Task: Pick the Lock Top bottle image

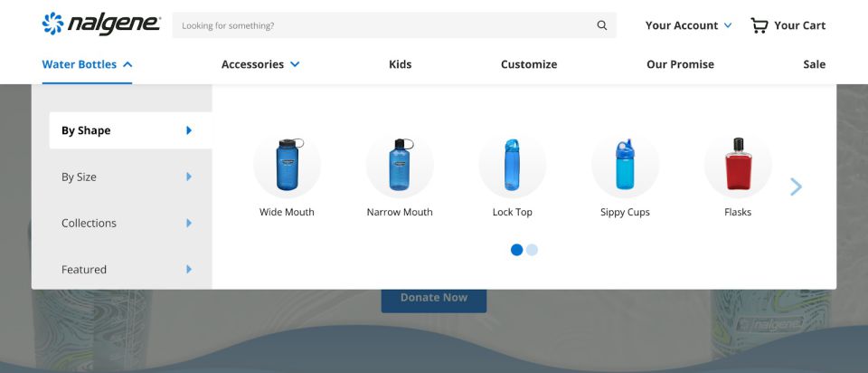Action: (512, 165)
